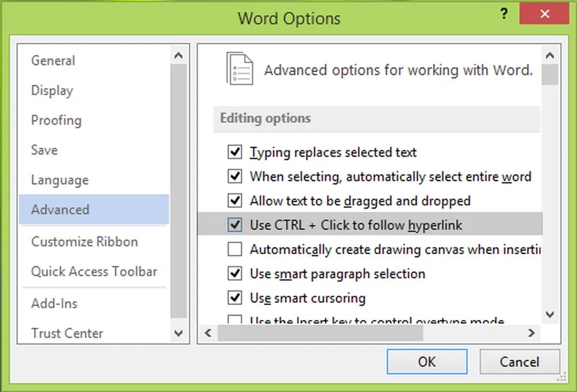
Task: Toggle automatically select entire word checkbox
Action: [x=235, y=176]
